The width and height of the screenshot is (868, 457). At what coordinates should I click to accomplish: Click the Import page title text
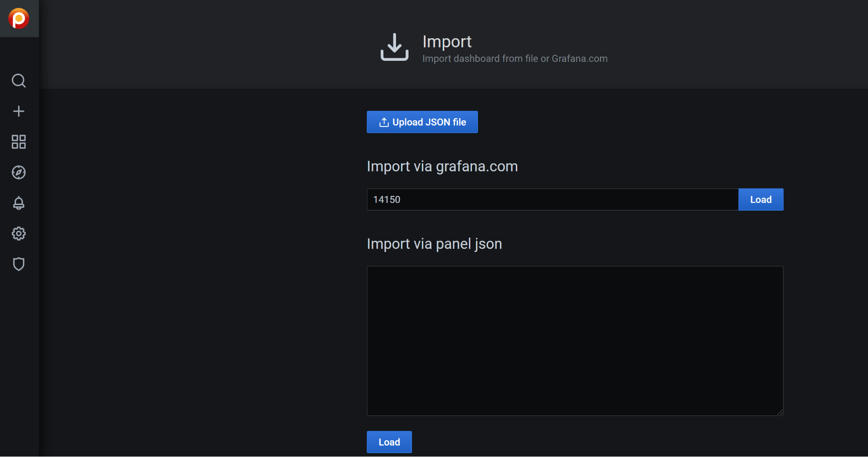point(447,42)
